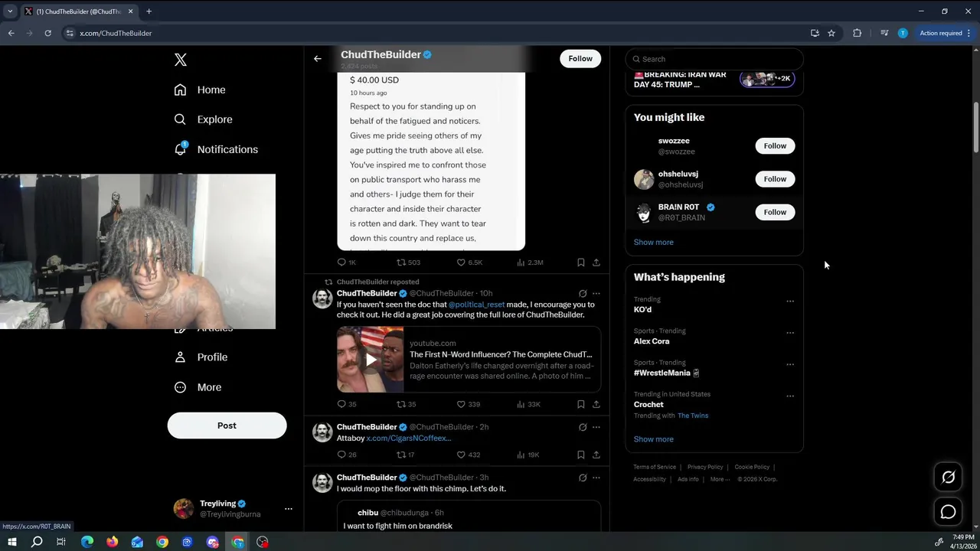980x551 pixels.
Task: Open options for the #WrestleMania trend
Action: click(790, 364)
